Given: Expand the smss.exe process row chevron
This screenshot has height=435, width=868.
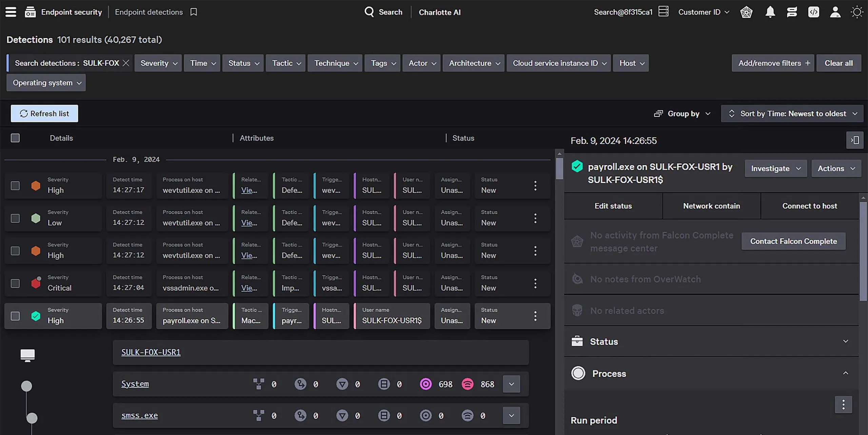Looking at the screenshot, I should coord(511,416).
